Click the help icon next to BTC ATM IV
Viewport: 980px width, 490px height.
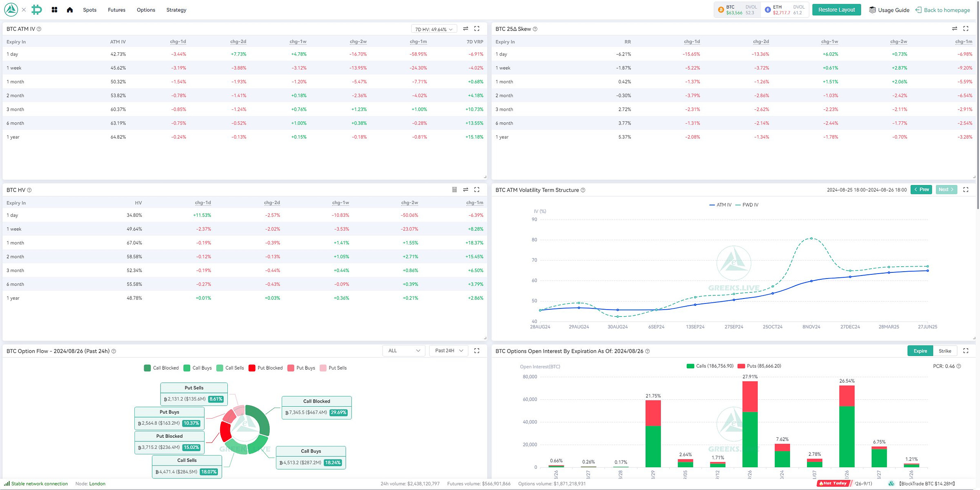[x=39, y=29]
